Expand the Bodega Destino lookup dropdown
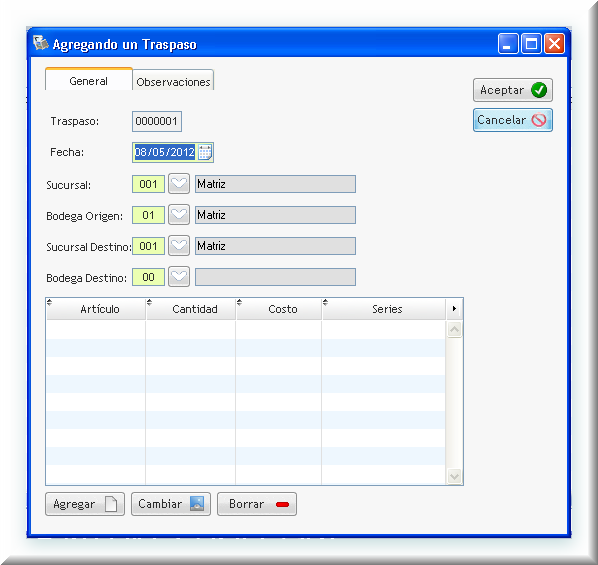598x565 pixels. point(179,277)
